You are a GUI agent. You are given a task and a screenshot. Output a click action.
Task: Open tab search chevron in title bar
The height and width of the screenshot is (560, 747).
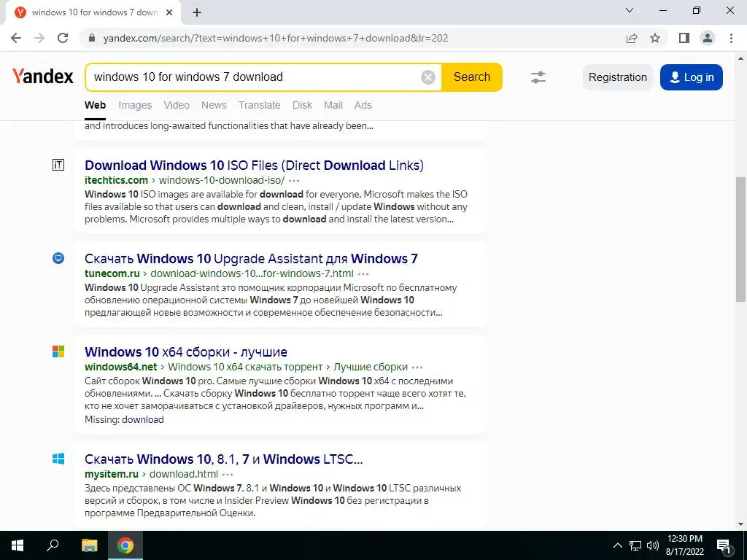click(630, 10)
